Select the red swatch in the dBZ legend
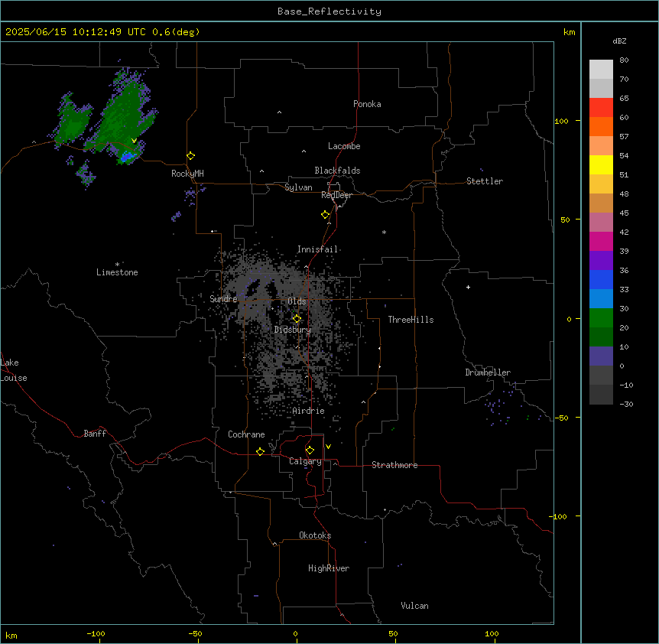 [x=601, y=108]
